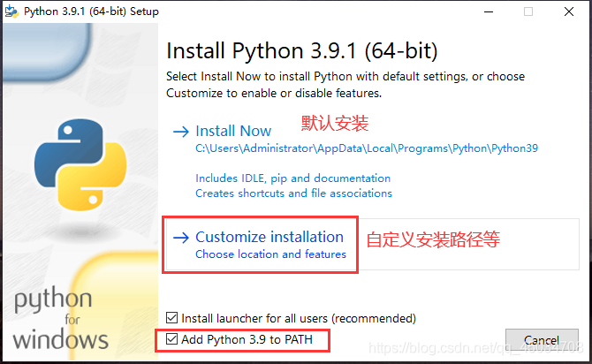The image size is (592, 364).
Task: Click Includes IDLE, pip and documentation text
Action: (x=293, y=178)
